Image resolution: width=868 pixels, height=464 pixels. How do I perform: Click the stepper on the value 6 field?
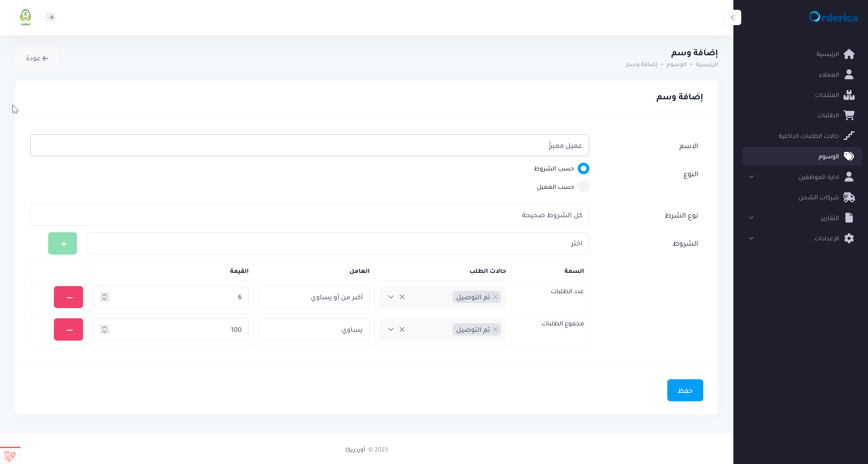(x=104, y=297)
